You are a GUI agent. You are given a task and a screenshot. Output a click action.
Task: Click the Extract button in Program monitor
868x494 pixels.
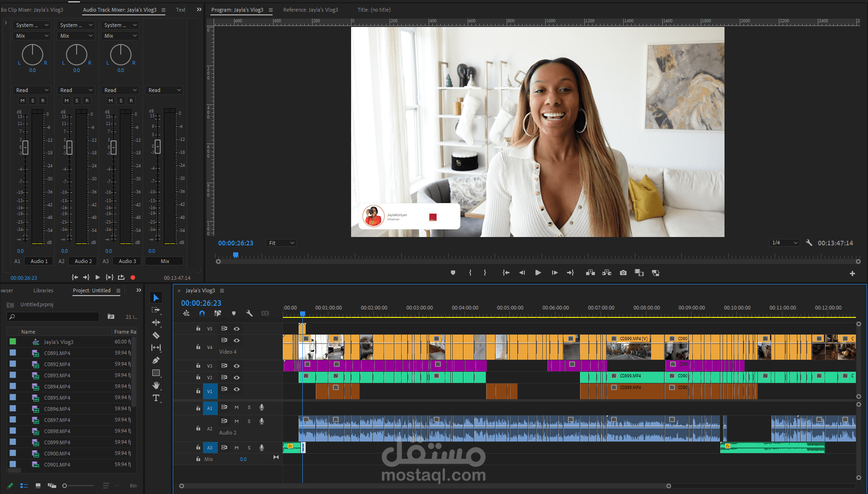click(x=607, y=273)
